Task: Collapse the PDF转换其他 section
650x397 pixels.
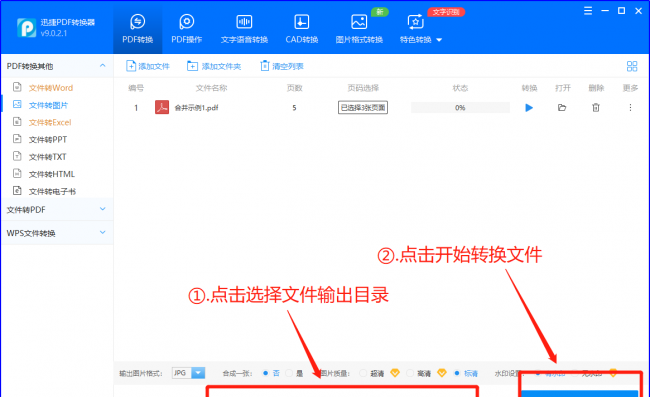Action: 103,66
